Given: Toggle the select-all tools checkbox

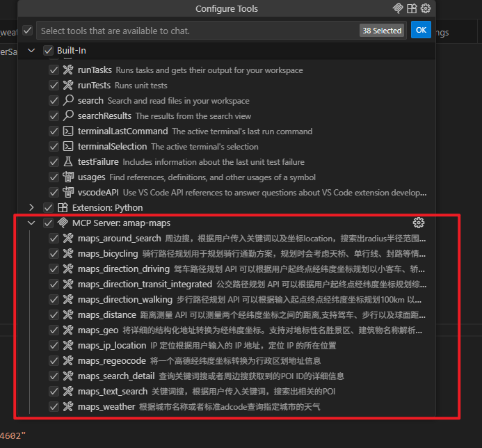Looking at the screenshot, I should pos(28,31).
